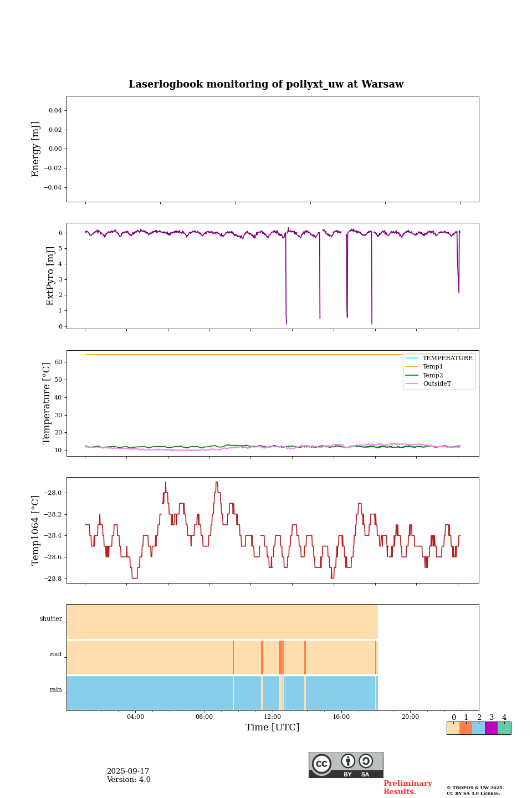The width and height of the screenshot is (532, 798).
Task: Click the CC BY SA 4.0 License text
Action: point(473,793)
